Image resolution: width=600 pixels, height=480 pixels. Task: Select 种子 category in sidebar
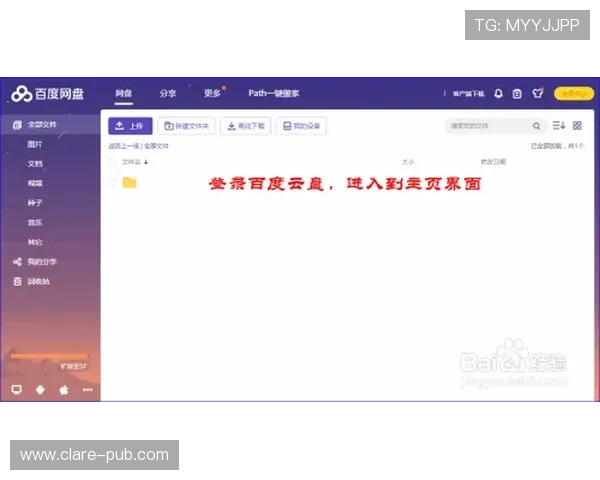point(34,203)
